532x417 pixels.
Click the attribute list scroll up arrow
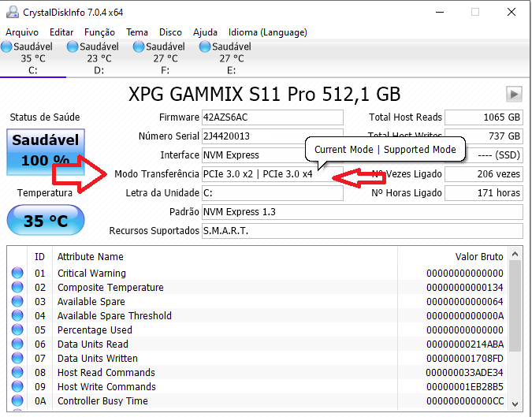(x=515, y=254)
